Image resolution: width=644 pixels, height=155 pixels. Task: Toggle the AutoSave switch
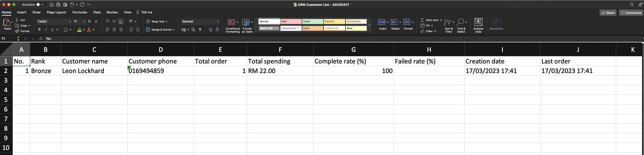click(x=40, y=5)
